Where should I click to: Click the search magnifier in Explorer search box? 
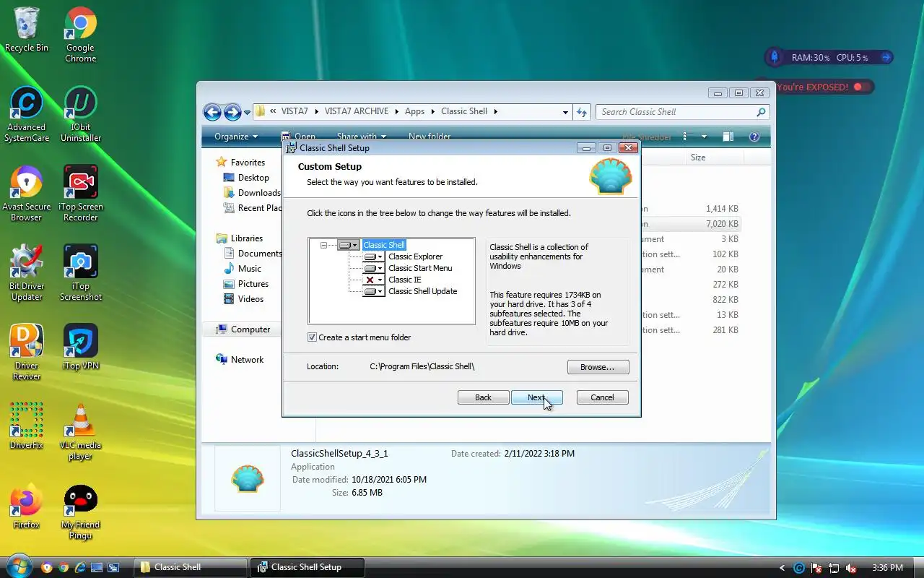point(760,112)
